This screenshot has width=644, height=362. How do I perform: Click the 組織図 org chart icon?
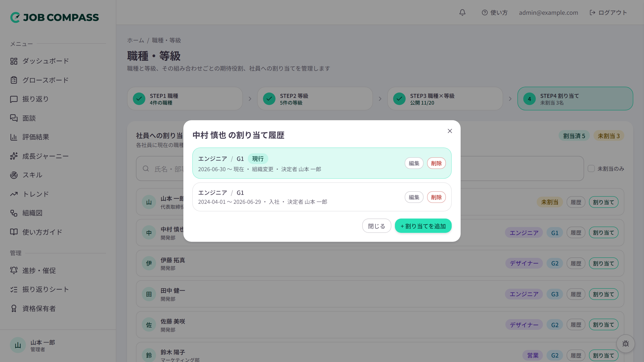pos(14,213)
